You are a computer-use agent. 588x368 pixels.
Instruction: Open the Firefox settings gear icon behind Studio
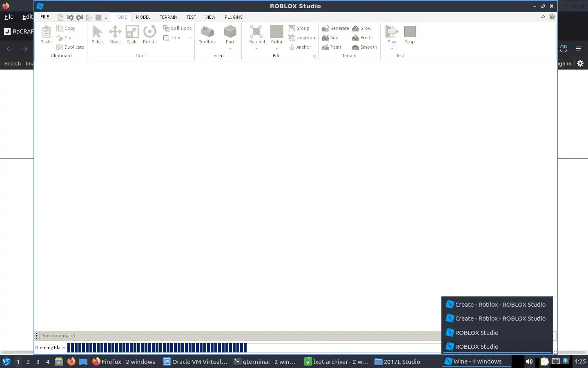[x=580, y=63]
